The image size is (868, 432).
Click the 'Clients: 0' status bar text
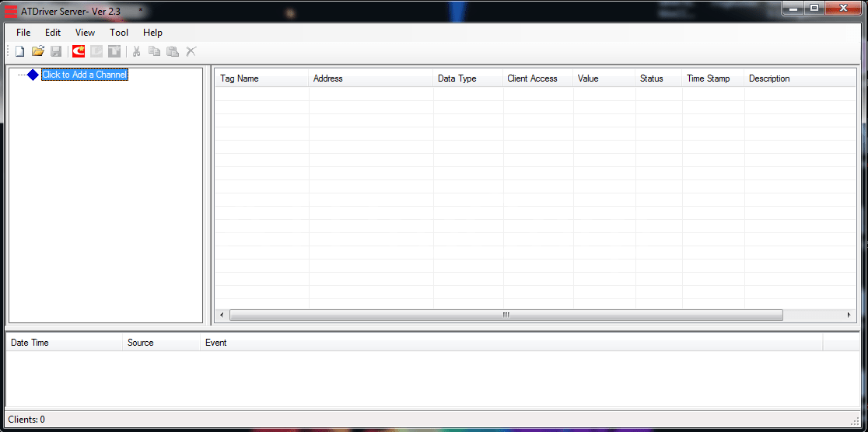[x=26, y=420]
